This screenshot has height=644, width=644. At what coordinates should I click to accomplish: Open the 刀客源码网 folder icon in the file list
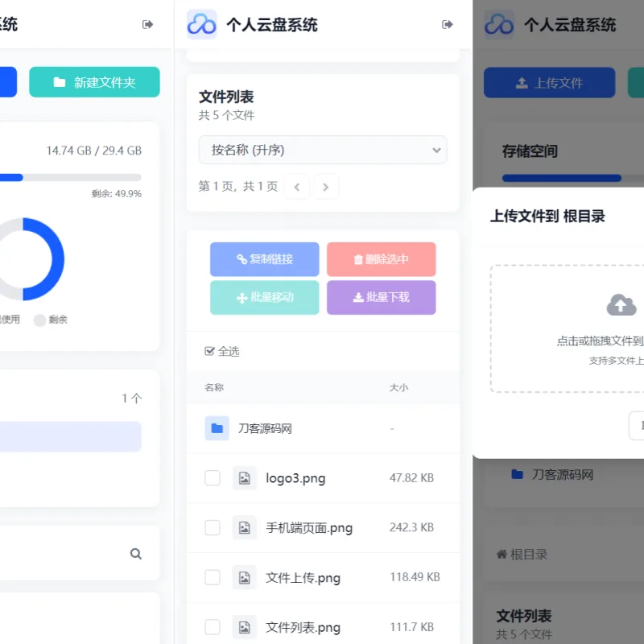[x=217, y=428]
